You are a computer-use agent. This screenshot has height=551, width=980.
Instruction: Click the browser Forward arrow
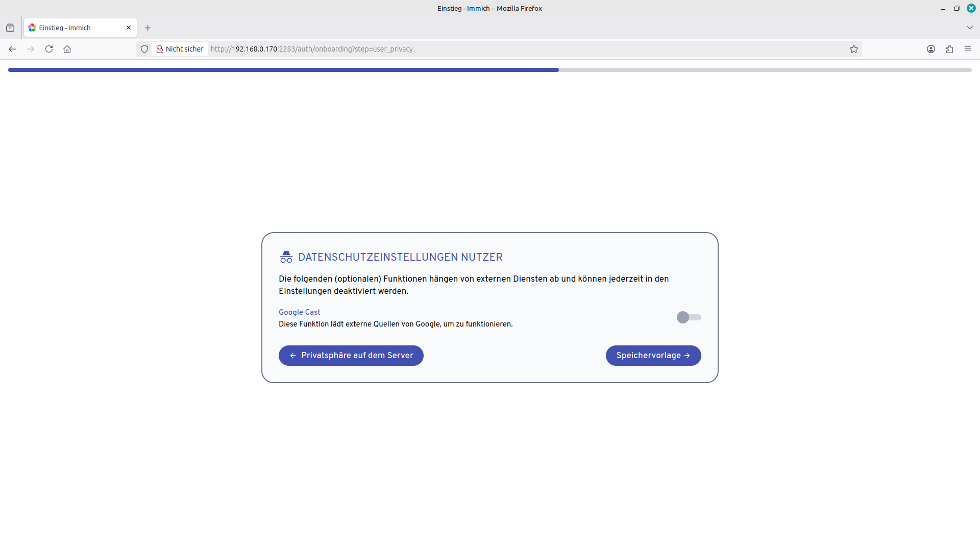pyautogui.click(x=31, y=49)
